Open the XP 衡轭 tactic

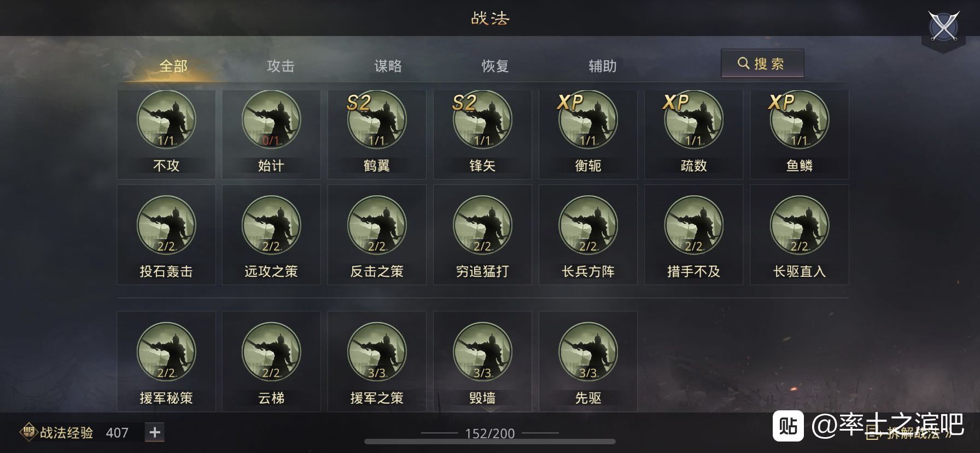(588, 120)
